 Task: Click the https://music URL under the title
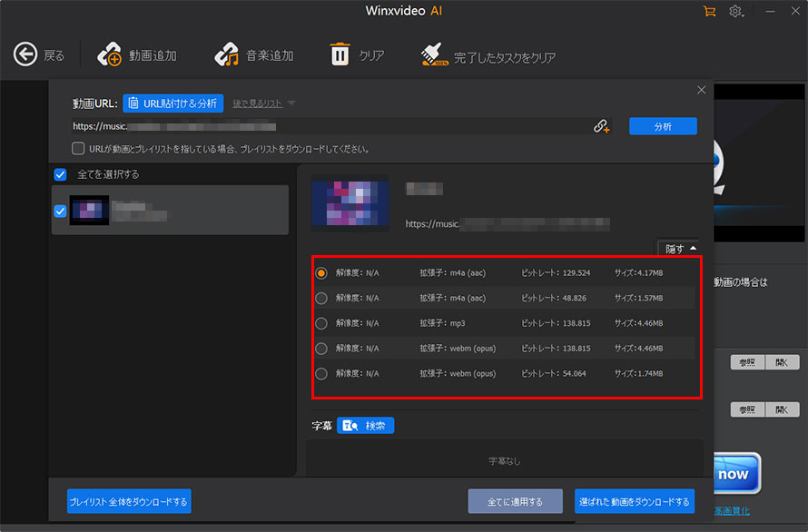click(x=507, y=223)
